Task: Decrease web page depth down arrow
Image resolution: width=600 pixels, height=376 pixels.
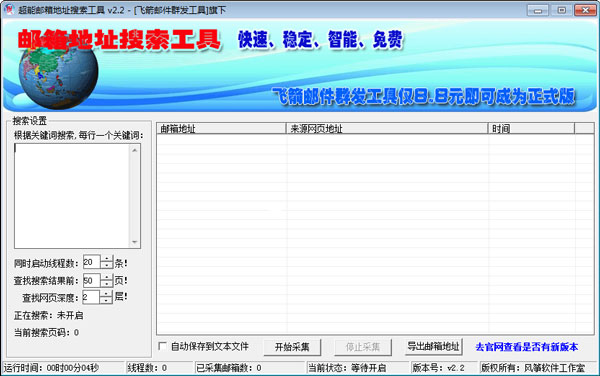Action: (x=106, y=300)
